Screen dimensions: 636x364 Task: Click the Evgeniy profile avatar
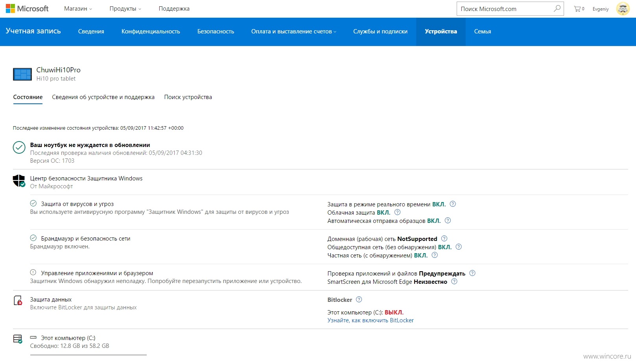point(623,9)
